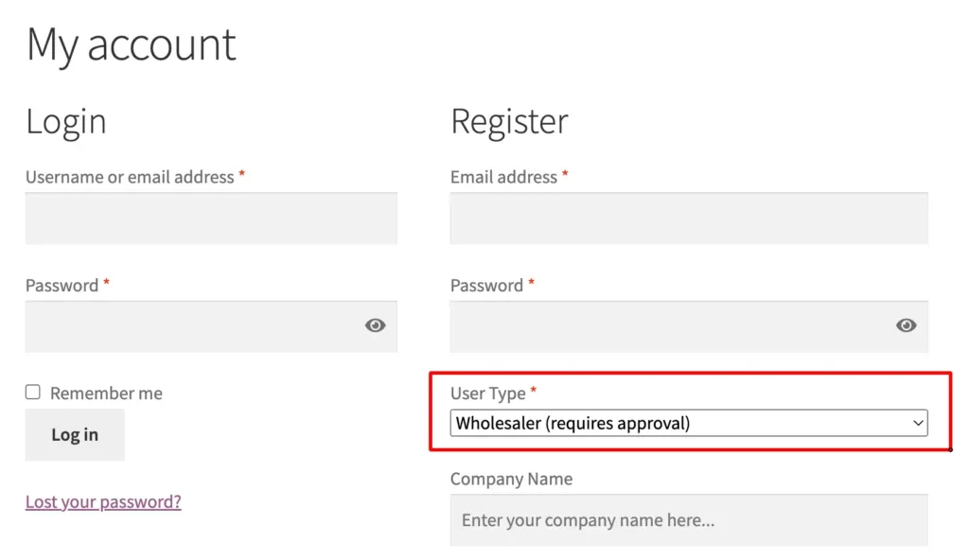Click the Email address label under Register

pyautogui.click(x=503, y=177)
